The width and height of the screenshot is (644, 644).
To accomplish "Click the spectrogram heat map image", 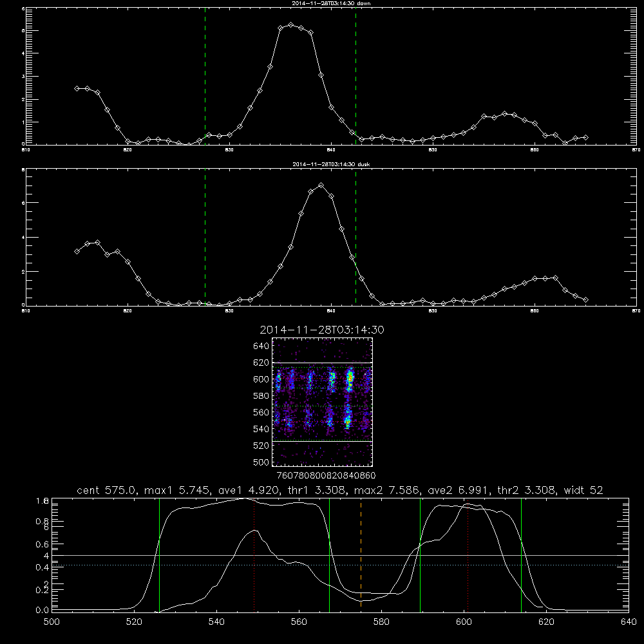I will [x=323, y=402].
